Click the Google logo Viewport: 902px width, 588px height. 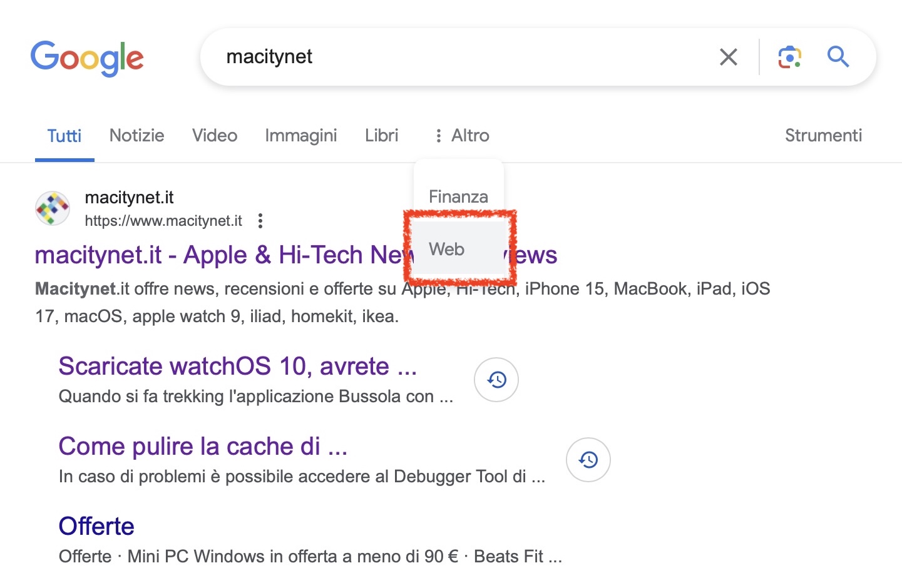tap(87, 58)
